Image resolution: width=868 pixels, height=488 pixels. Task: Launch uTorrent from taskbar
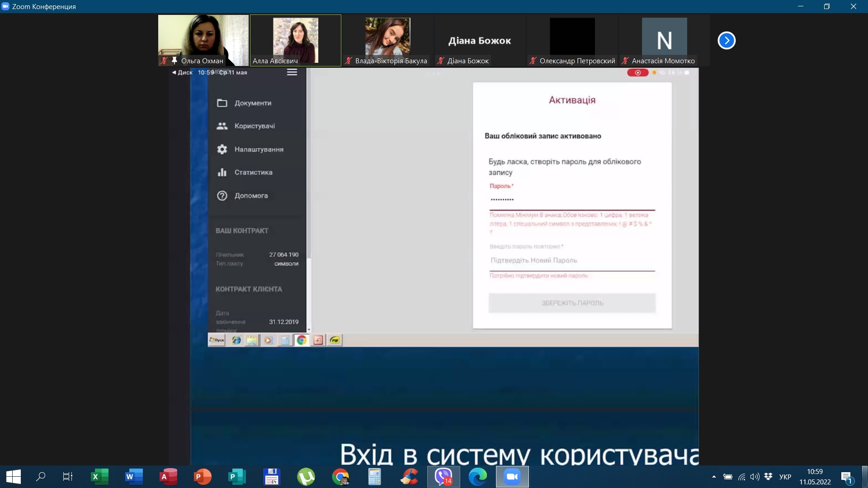[306, 477]
